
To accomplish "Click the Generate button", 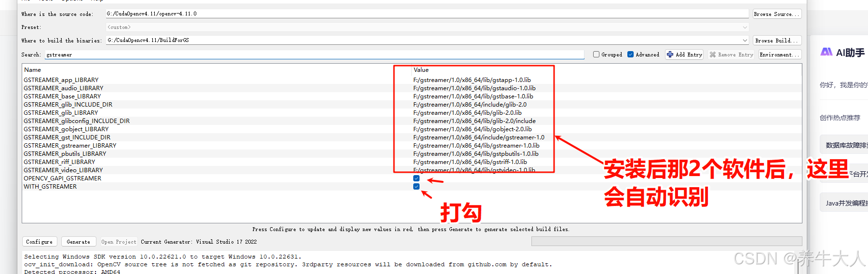I will pyautogui.click(x=78, y=242).
